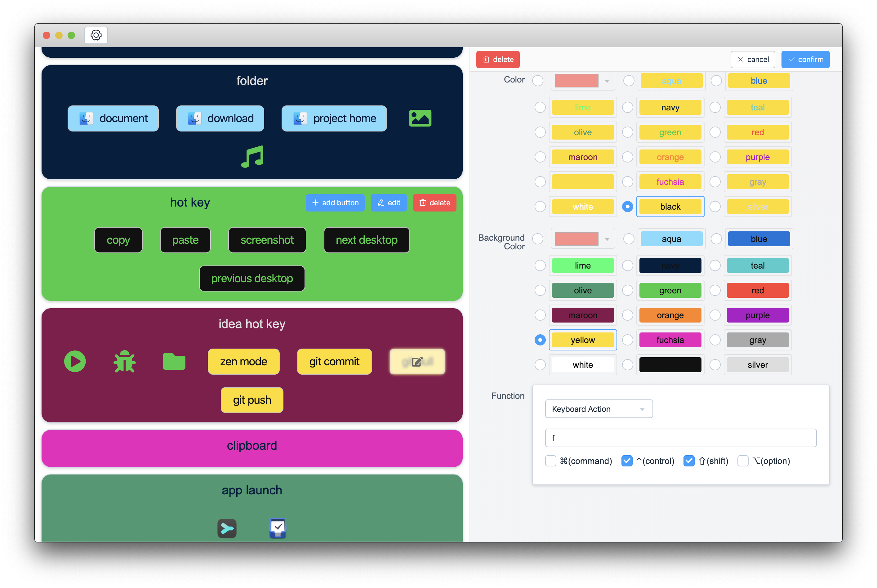This screenshot has height=588, width=877.
Task: Pick the lime background color swatch
Action: (582, 265)
